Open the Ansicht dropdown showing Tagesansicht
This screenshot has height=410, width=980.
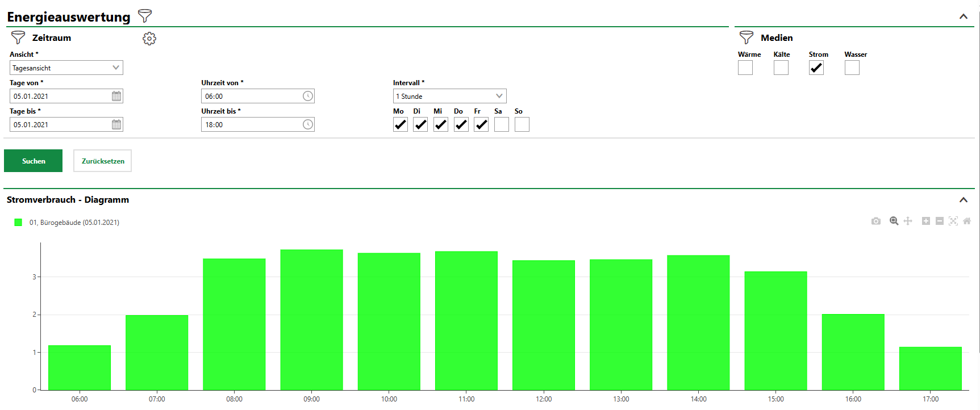pyautogui.click(x=66, y=68)
